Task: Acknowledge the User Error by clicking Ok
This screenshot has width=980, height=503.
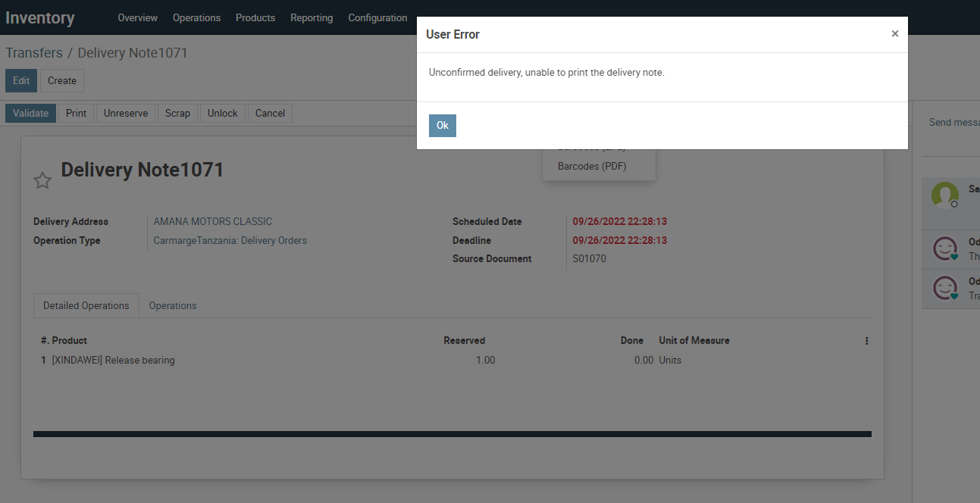Action: [442, 125]
